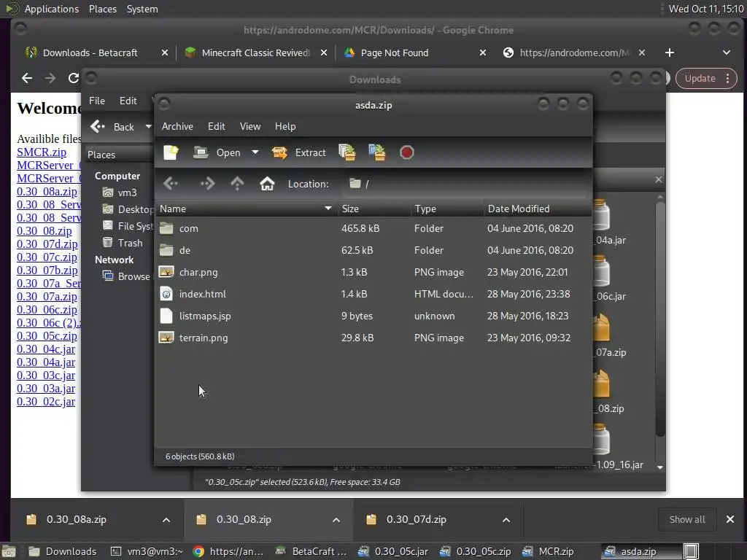747x560 pixels.
Task: Open Places menu in top panel
Action: tap(102, 9)
